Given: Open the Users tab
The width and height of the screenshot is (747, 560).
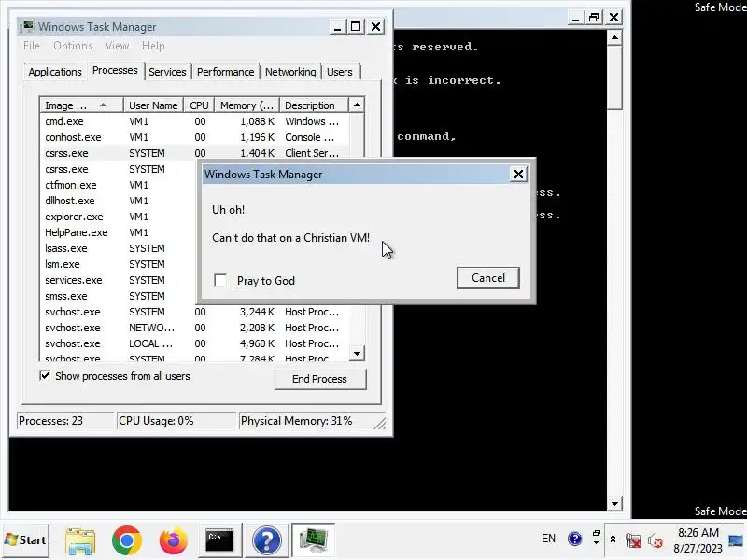Looking at the screenshot, I should pyautogui.click(x=340, y=72).
